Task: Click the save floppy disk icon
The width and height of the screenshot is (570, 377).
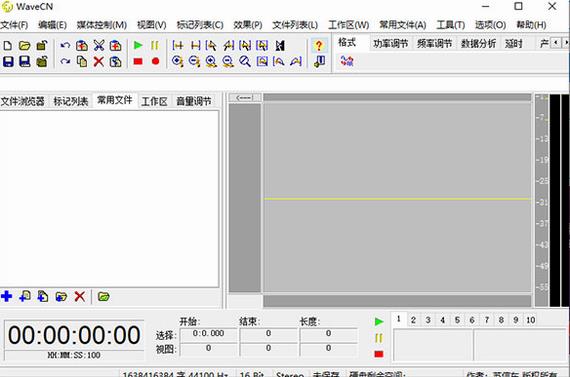Action: (x=8, y=61)
